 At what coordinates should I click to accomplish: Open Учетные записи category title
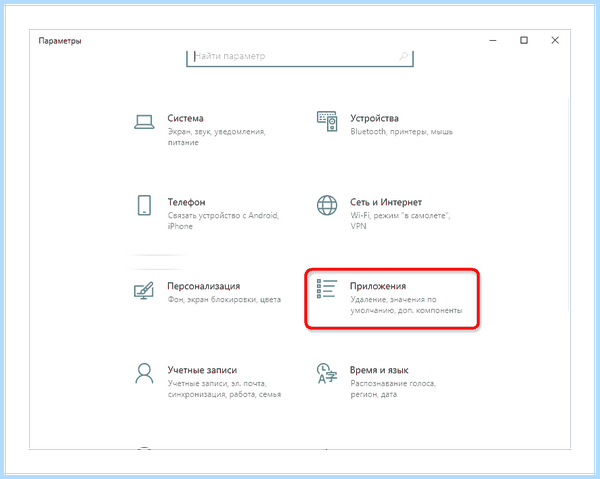pos(202,370)
